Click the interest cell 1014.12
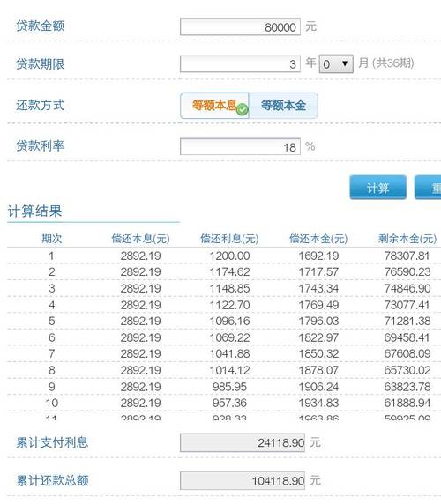This screenshot has width=441, height=504. tap(229, 370)
